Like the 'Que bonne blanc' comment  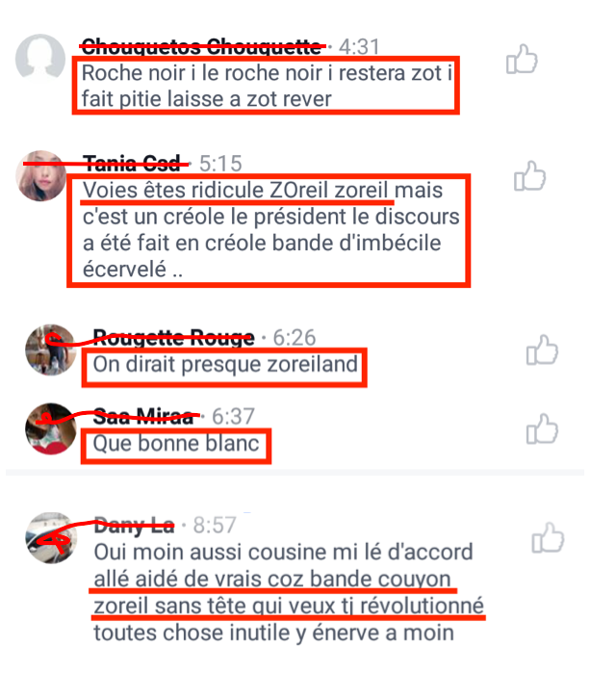coord(542,429)
